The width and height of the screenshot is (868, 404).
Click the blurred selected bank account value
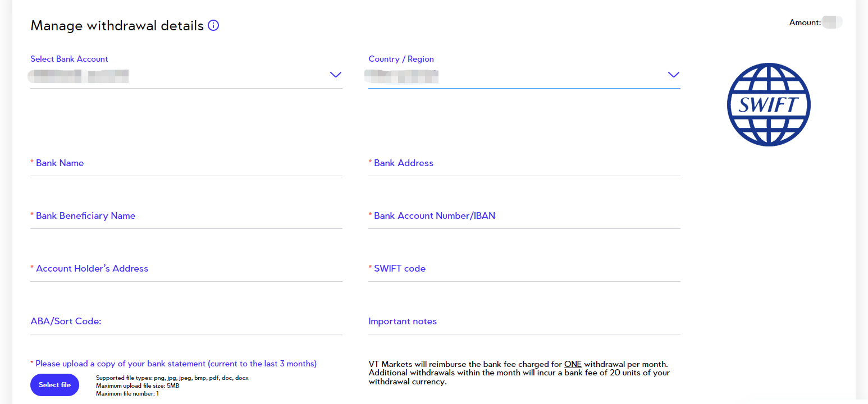(79, 75)
